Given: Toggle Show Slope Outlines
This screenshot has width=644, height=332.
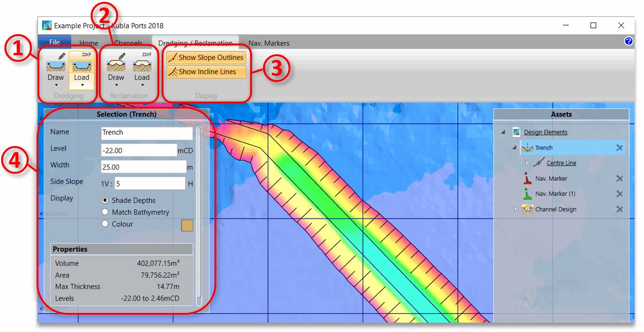Looking at the screenshot, I should pos(206,58).
